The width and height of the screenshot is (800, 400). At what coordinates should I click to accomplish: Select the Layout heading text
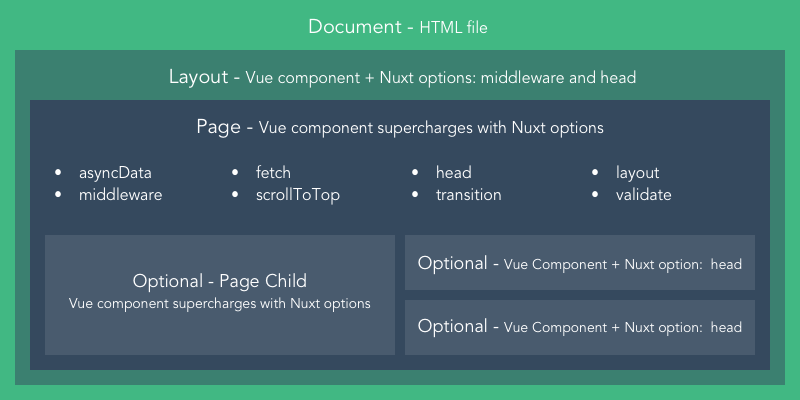click(x=400, y=78)
